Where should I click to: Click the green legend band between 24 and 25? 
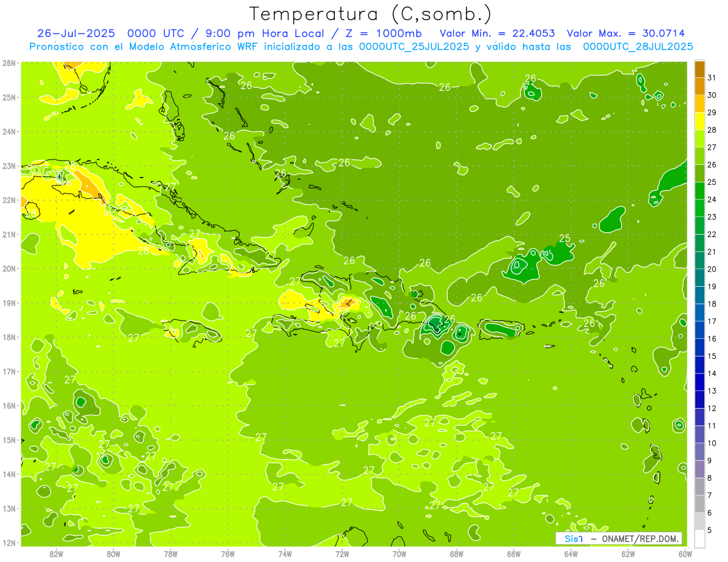(699, 191)
